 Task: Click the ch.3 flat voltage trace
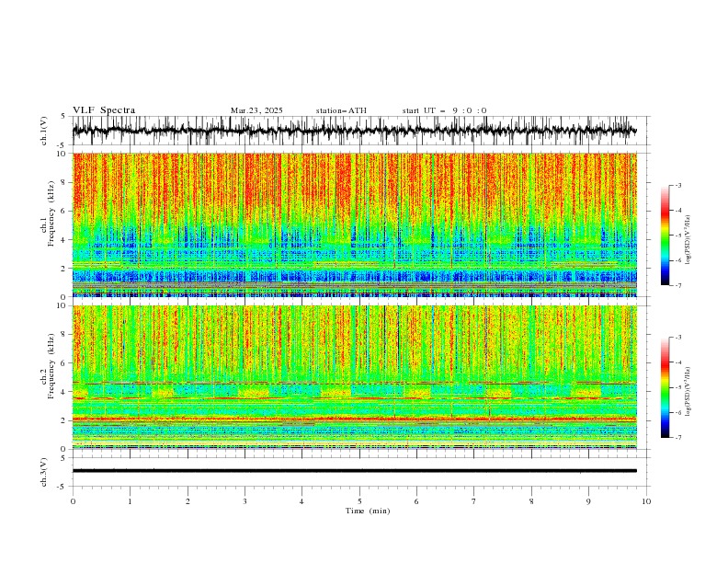[355, 471]
